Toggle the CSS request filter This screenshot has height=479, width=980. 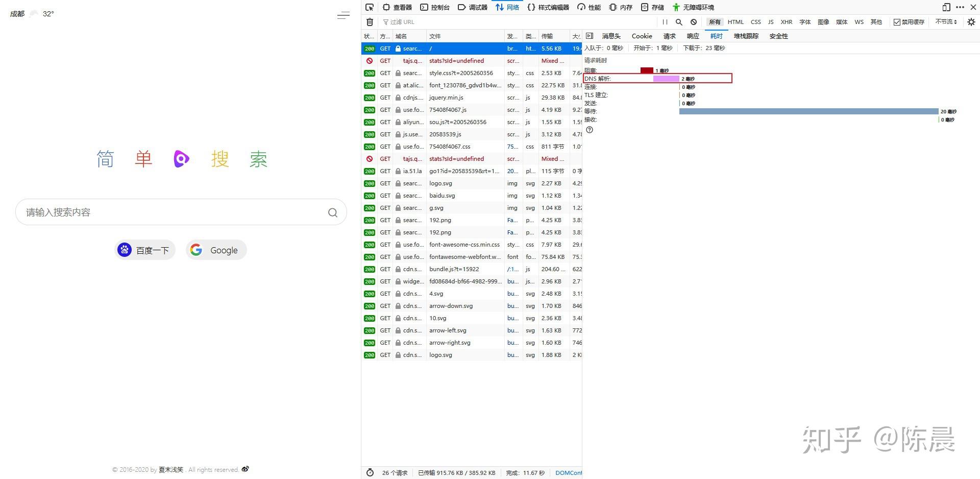755,22
